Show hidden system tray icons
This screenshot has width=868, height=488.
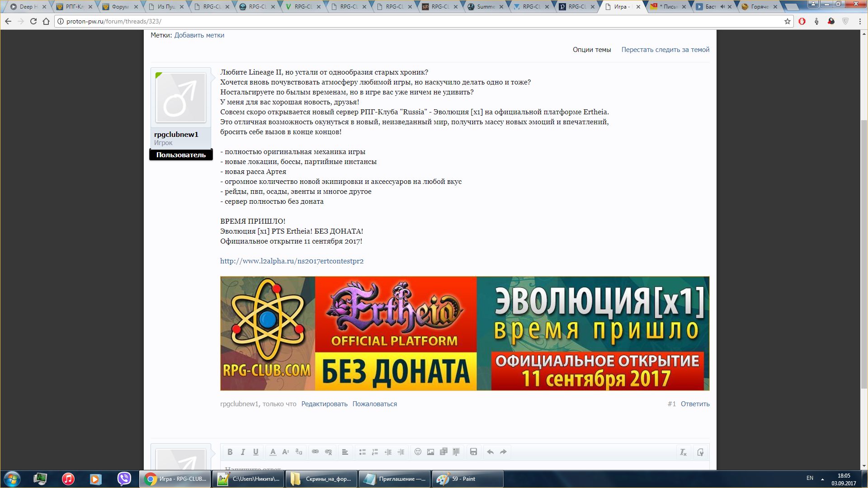point(822,479)
